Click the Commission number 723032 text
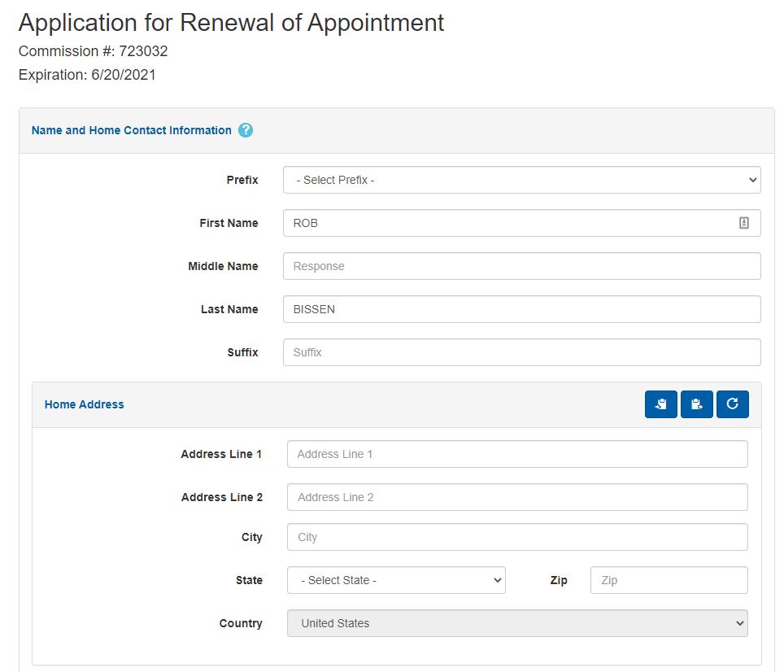Image resolution: width=784 pixels, height=672 pixels. pyautogui.click(x=93, y=51)
